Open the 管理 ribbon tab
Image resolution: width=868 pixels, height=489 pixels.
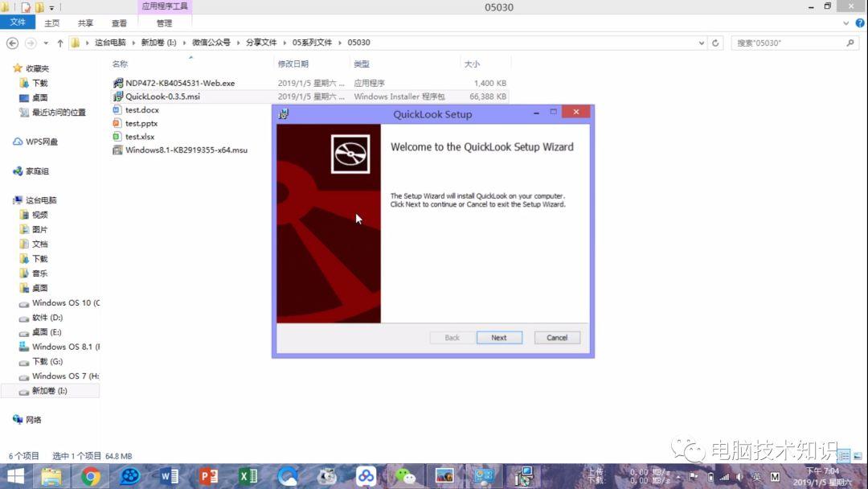165,23
